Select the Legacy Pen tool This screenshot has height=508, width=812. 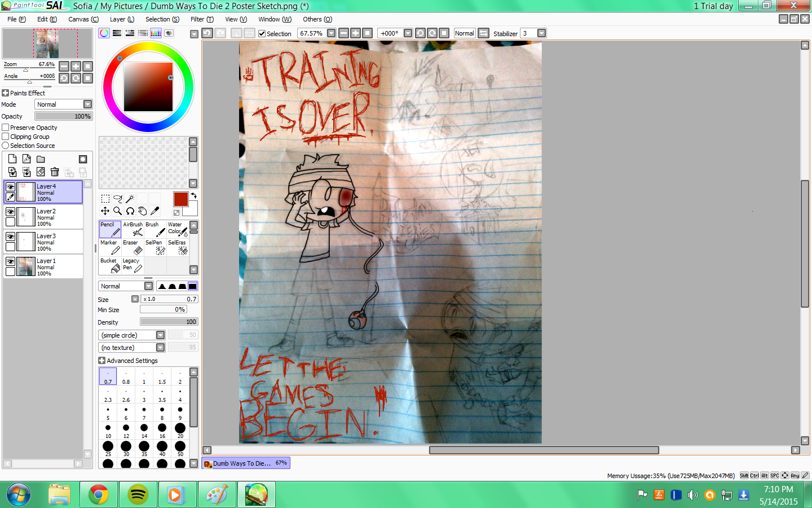click(x=133, y=265)
